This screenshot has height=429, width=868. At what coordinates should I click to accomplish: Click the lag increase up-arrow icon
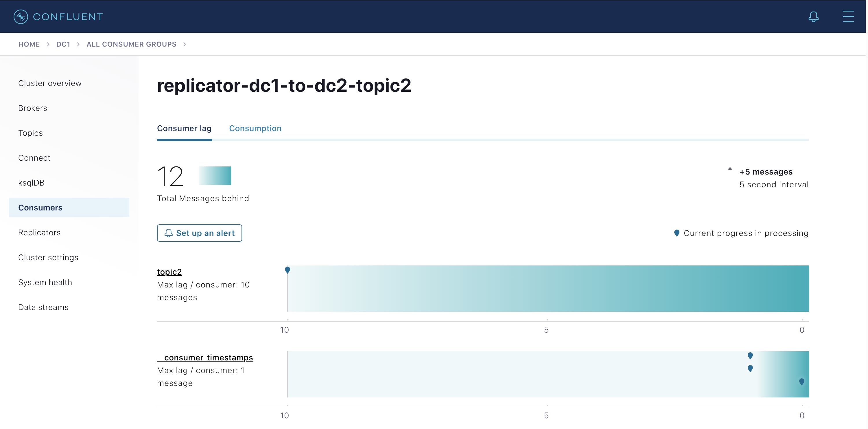[x=730, y=174]
